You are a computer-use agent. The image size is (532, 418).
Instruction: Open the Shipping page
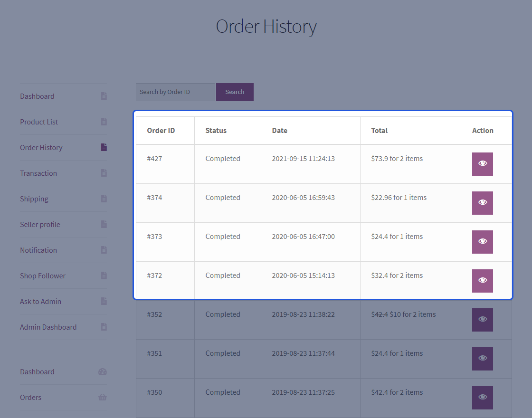point(34,199)
